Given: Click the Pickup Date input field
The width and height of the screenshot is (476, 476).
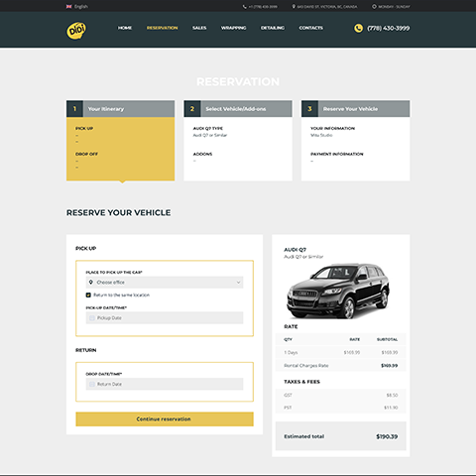Looking at the screenshot, I should click(x=165, y=318).
